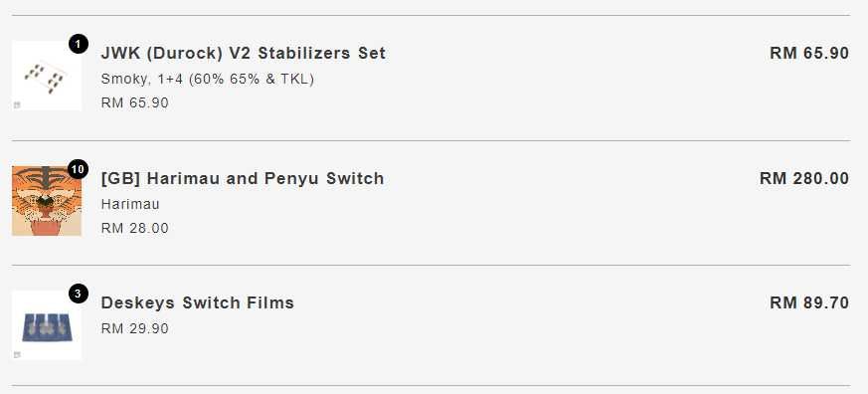
Task: Open the Deskeys Switch Films product image
Action: (47, 325)
